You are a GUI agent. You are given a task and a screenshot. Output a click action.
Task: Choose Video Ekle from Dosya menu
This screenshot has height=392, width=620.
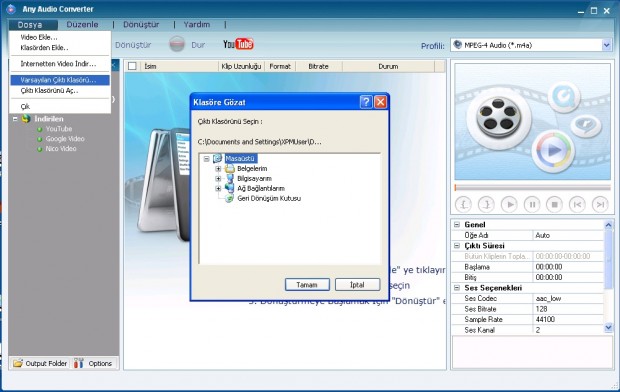tap(60, 37)
